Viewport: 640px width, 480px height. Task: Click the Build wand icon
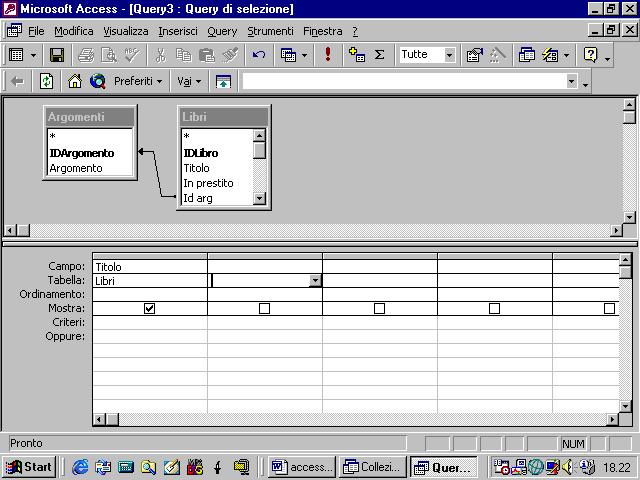pos(498,55)
